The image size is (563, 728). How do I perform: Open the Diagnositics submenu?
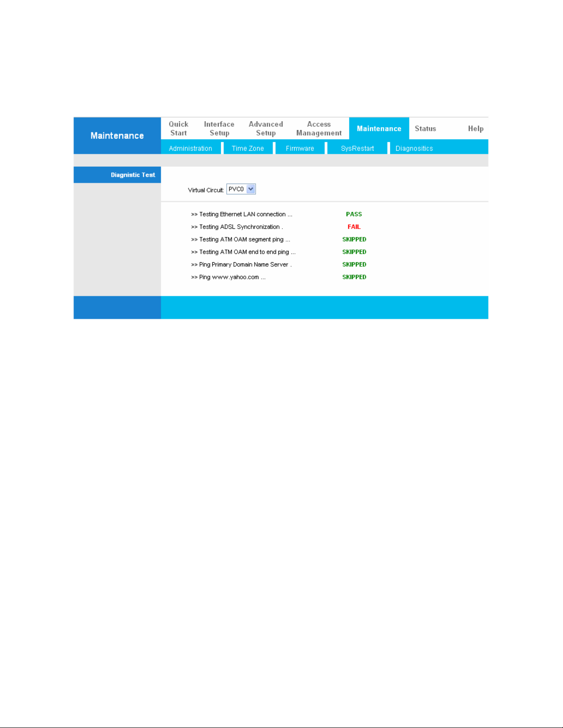(414, 148)
